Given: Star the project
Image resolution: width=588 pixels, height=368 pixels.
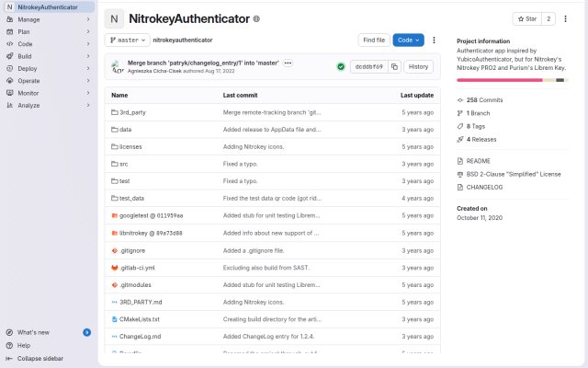Looking at the screenshot, I should click(x=526, y=18).
